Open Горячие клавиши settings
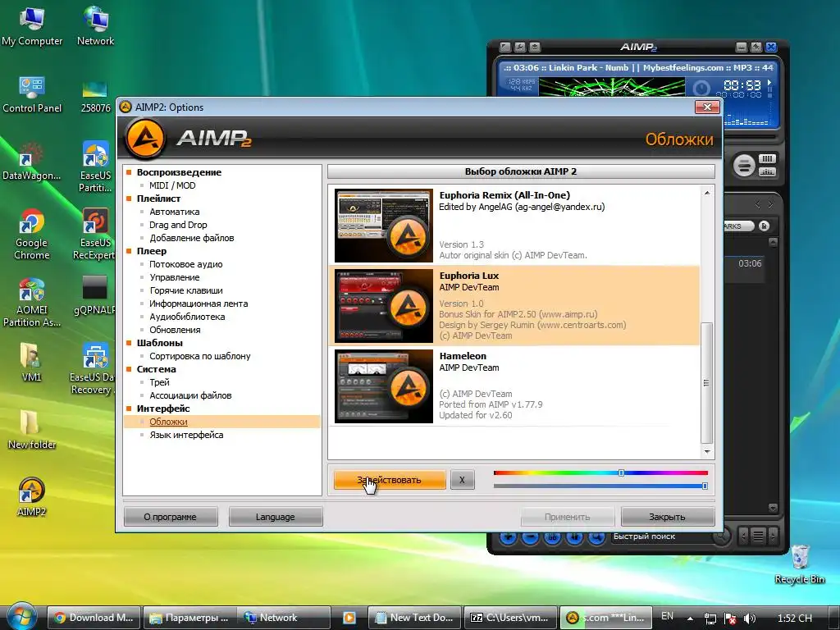The width and height of the screenshot is (840, 630). (186, 290)
